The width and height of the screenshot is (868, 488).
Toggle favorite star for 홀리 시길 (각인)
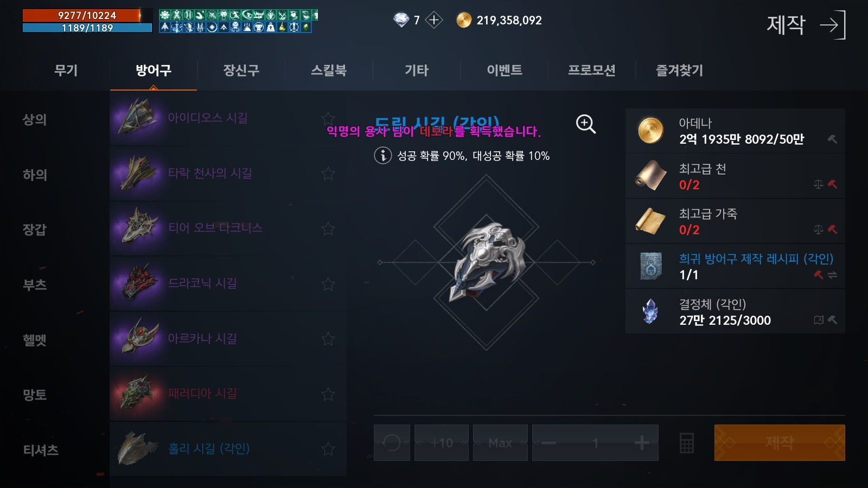tap(328, 449)
